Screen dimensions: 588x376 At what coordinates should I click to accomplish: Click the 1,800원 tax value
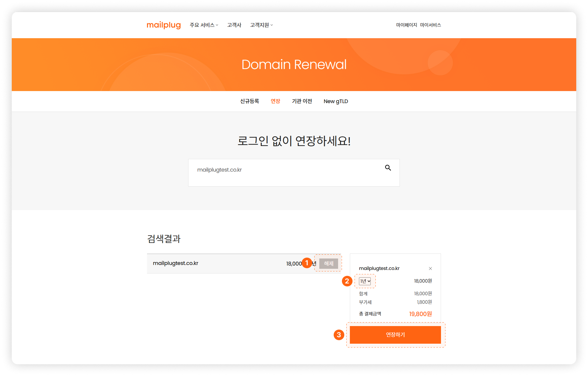pyautogui.click(x=424, y=302)
